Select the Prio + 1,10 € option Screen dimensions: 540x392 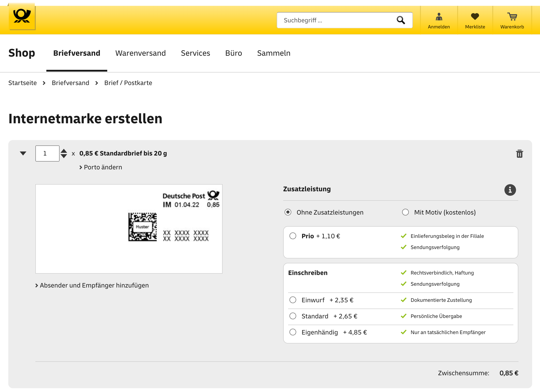tap(293, 236)
